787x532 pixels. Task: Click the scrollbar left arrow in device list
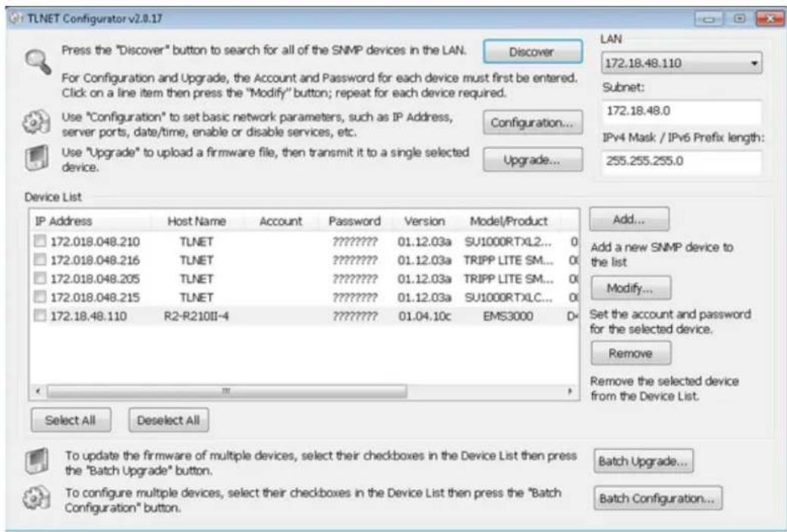coord(38,391)
